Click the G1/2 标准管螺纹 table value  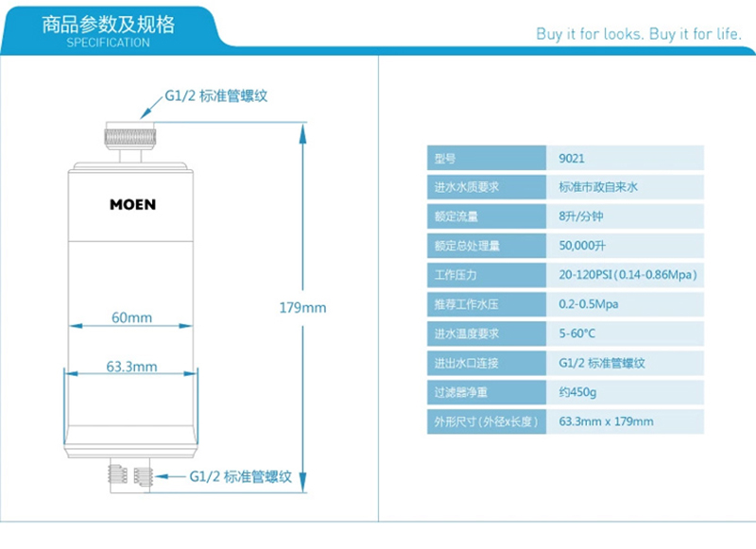point(602,363)
